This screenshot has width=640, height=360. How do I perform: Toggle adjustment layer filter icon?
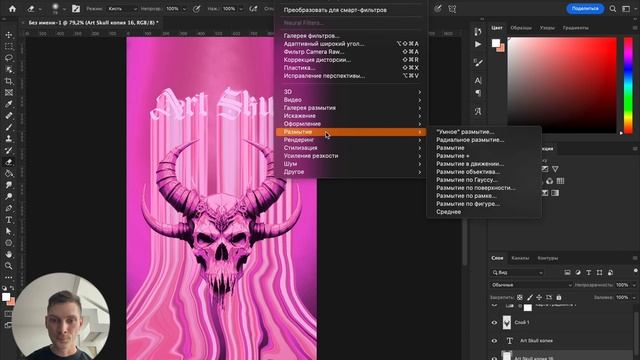(x=578, y=273)
